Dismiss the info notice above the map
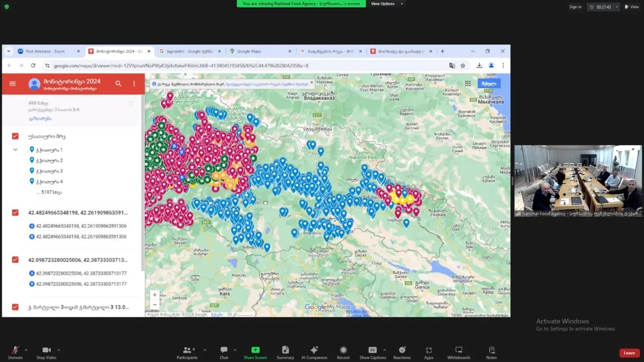This screenshot has height=362, width=644. 312,83
